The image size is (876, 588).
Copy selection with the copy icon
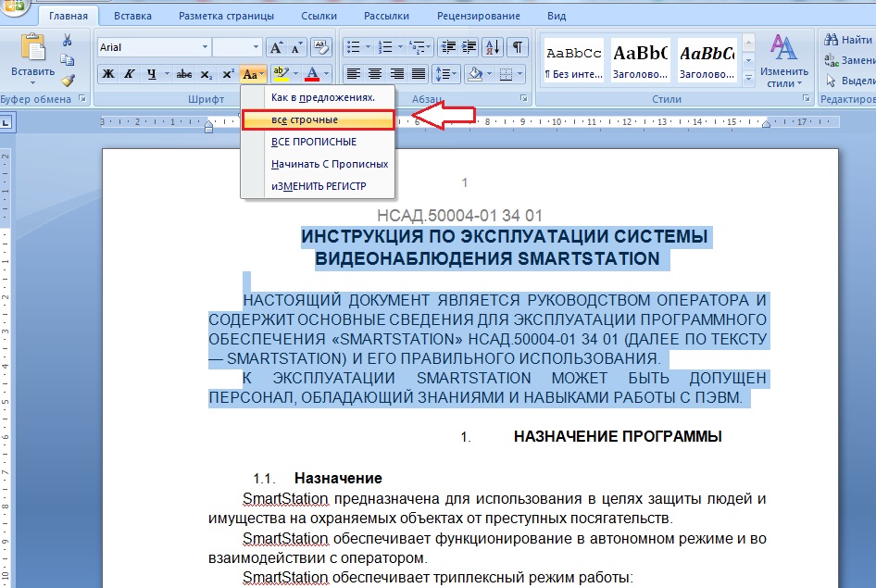[x=67, y=60]
